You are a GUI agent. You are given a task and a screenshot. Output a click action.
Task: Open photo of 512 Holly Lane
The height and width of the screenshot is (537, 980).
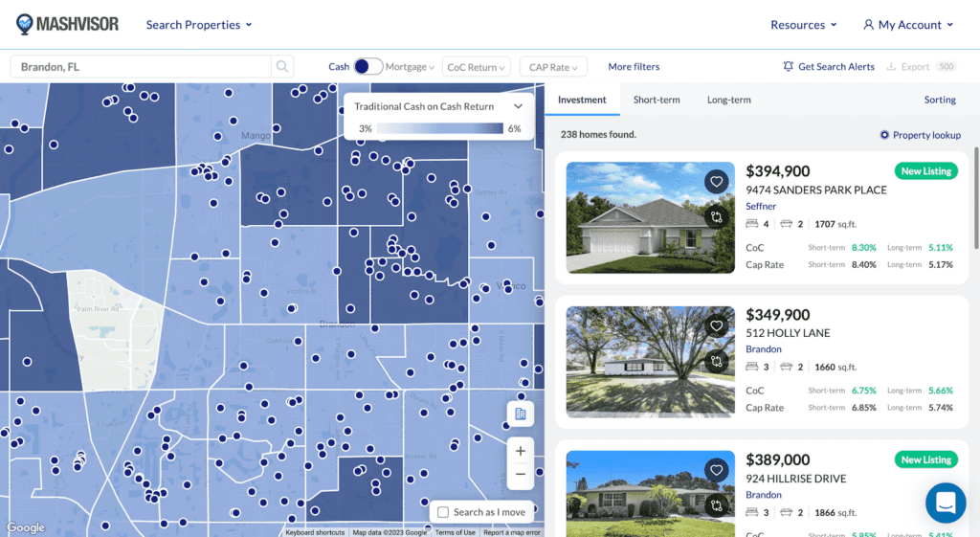point(650,361)
